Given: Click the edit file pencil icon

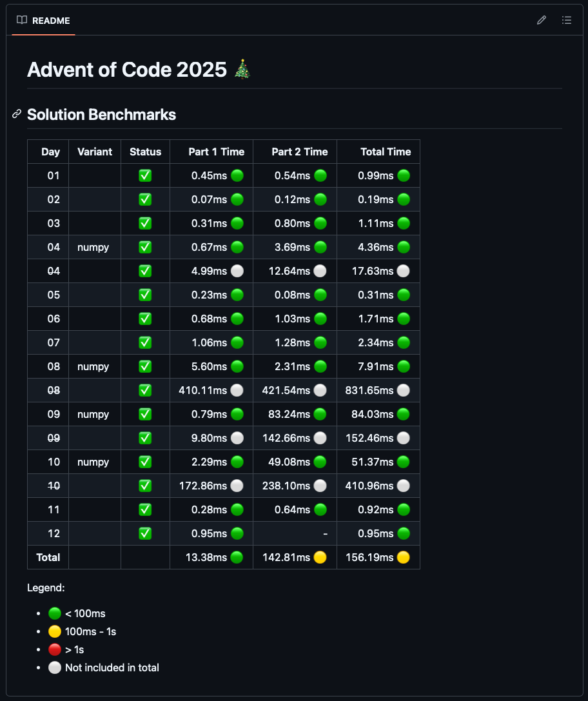Looking at the screenshot, I should point(542,20).
